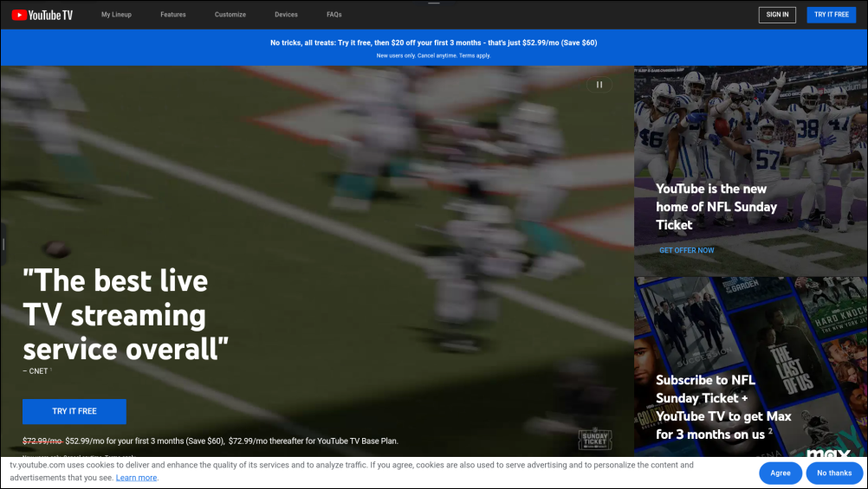Click Try It Free in the header
The width and height of the screenshot is (868, 489).
click(x=831, y=15)
